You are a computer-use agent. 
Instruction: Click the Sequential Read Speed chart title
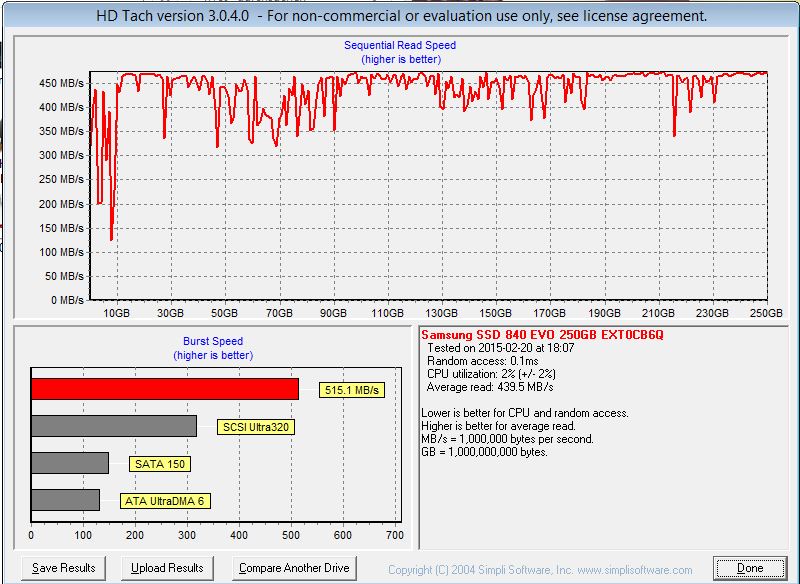(x=400, y=45)
